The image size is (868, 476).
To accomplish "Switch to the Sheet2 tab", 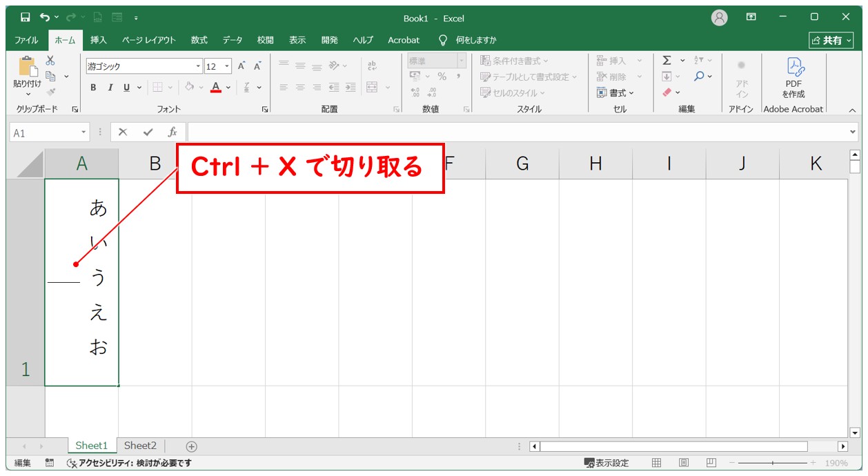I will 140,446.
